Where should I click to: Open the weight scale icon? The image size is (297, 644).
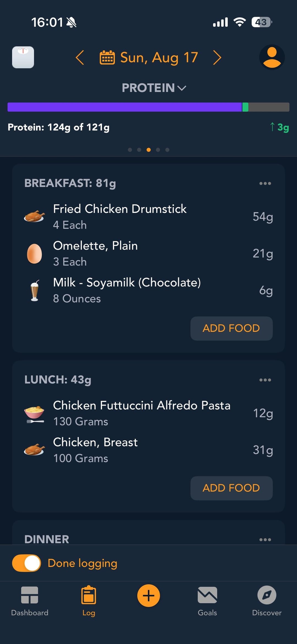coord(23,57)
